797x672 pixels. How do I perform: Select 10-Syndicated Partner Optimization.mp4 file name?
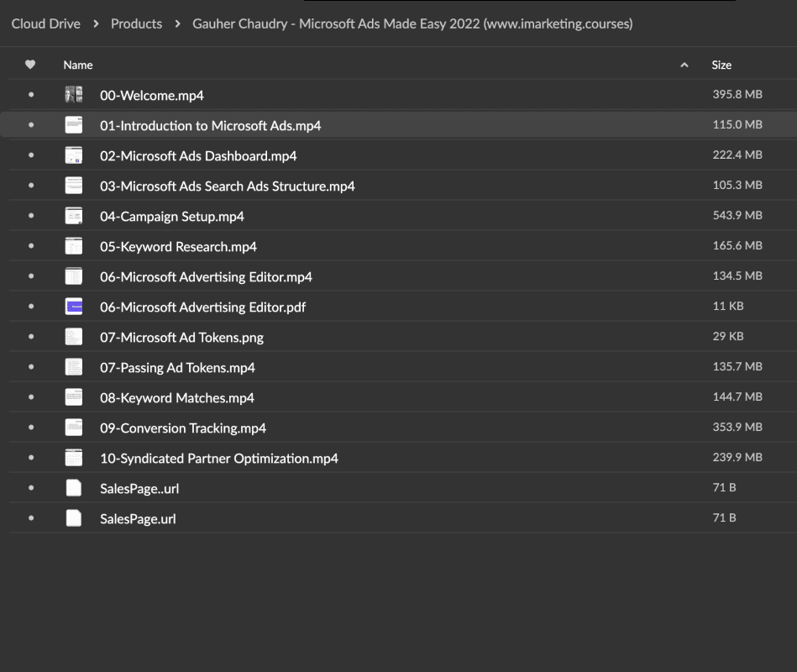219,459
